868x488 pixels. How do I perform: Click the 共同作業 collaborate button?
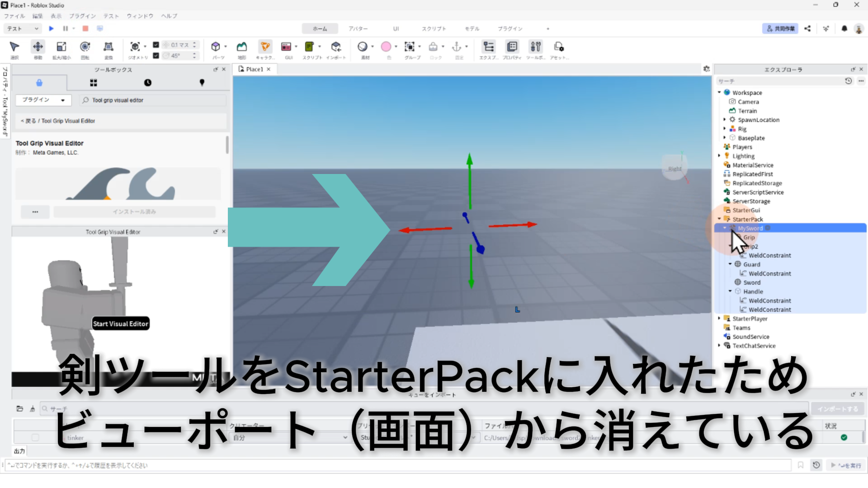click(780, 28)
